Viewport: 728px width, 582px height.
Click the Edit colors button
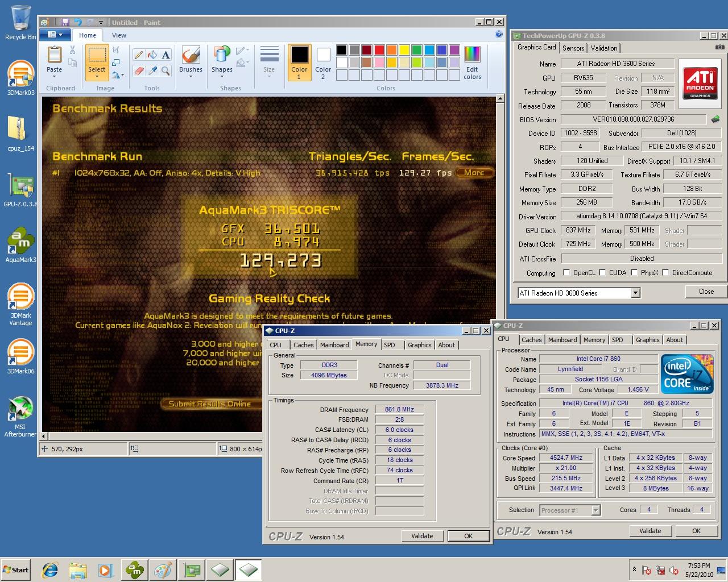pyautogui.click(x=472, y=63)
